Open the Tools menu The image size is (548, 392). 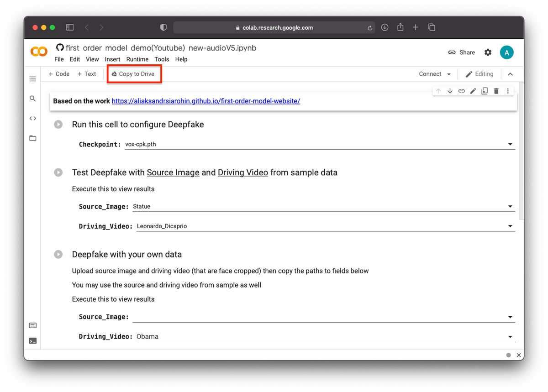click(x=162, y=59)
